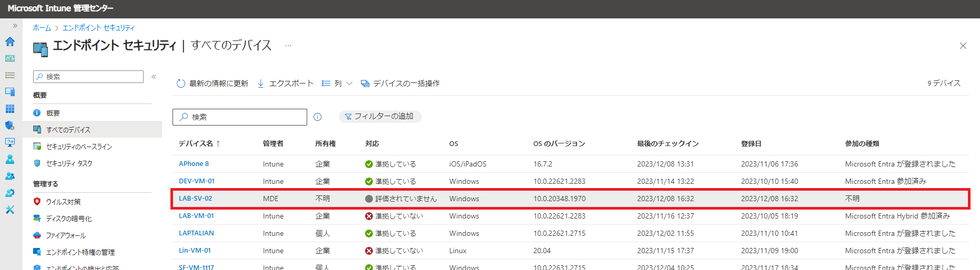
Task: Open the Reports monitor icon in left rail
Action: 10,142
